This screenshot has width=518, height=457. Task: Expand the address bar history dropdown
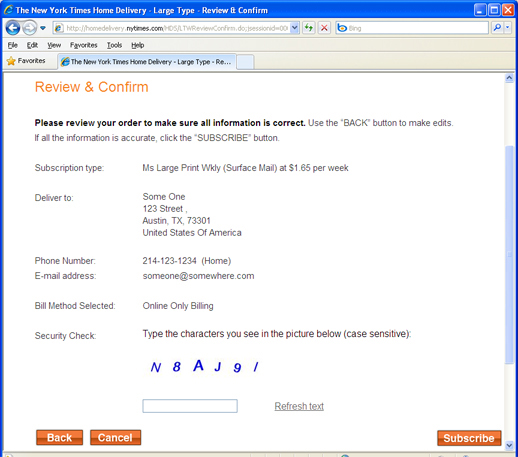pyautogui.click(x=295, y=28)
